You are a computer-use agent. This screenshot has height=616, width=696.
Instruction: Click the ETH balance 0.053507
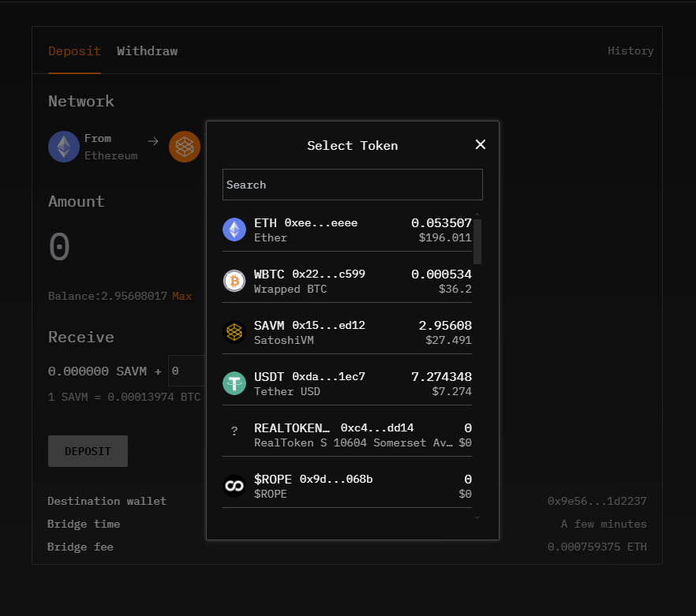[x=441, y=222]
